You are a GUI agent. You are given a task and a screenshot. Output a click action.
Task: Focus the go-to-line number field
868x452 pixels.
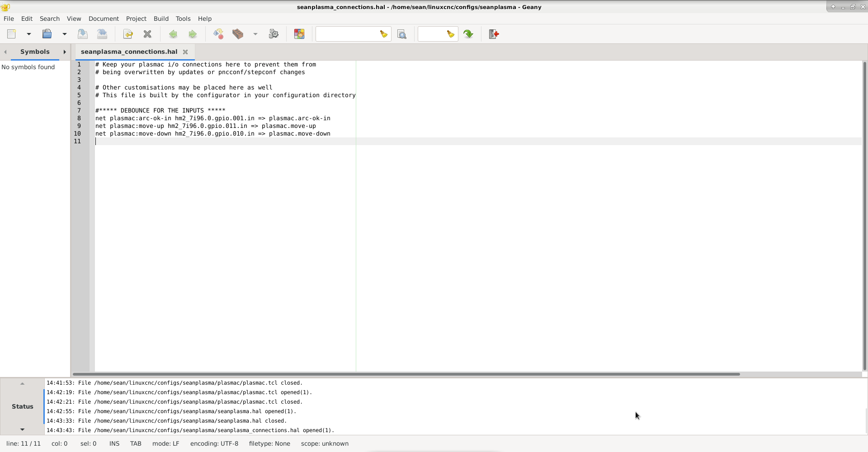[432, 34]
